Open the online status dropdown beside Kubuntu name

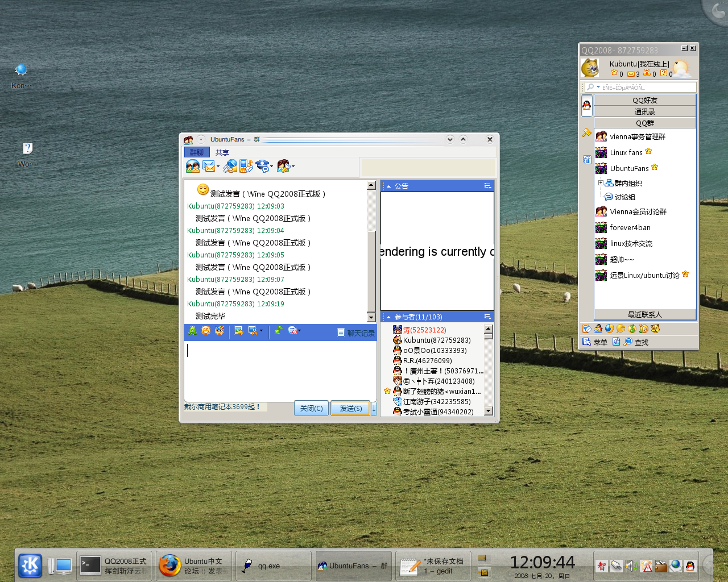tap(676, 64)
